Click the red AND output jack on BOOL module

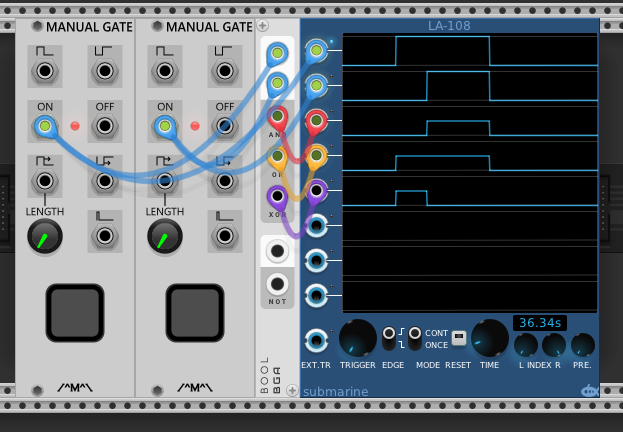[277, 116]
